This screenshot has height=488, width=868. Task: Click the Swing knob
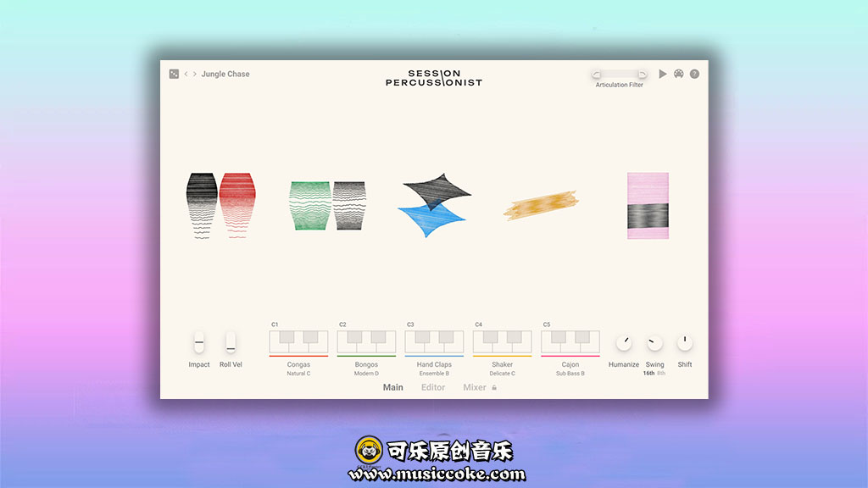click(x=654, y=343)
